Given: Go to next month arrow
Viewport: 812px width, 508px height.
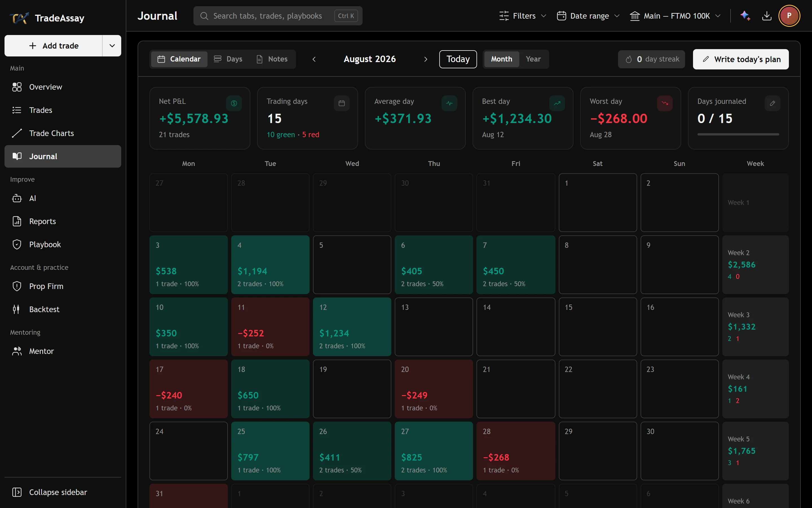Looking at the screenshot, I should tap(426, 59).
